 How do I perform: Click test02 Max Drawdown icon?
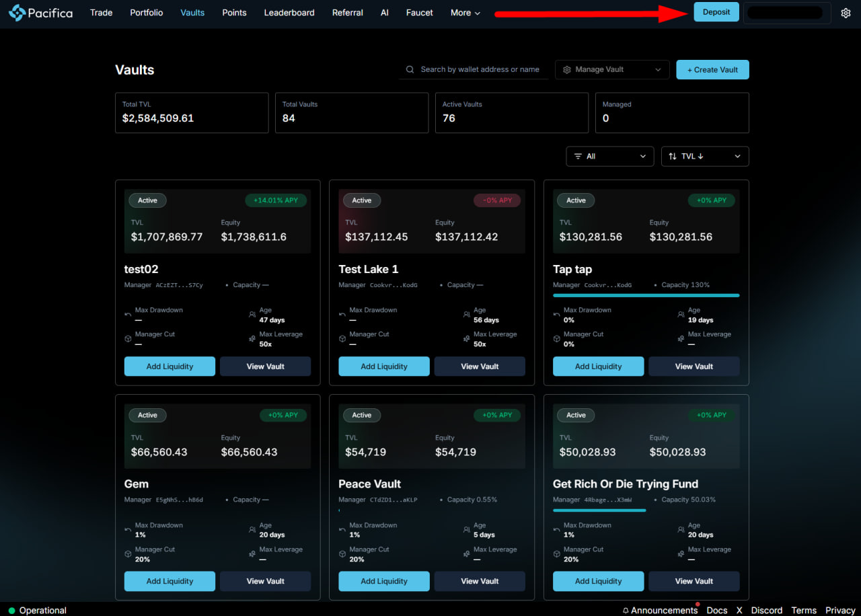[x=128, y=315]
